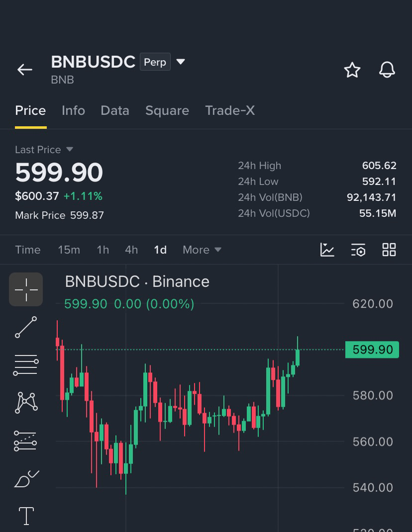412x532 pixels.
Task: Switch to the Square tab
Action: (167, 110)
